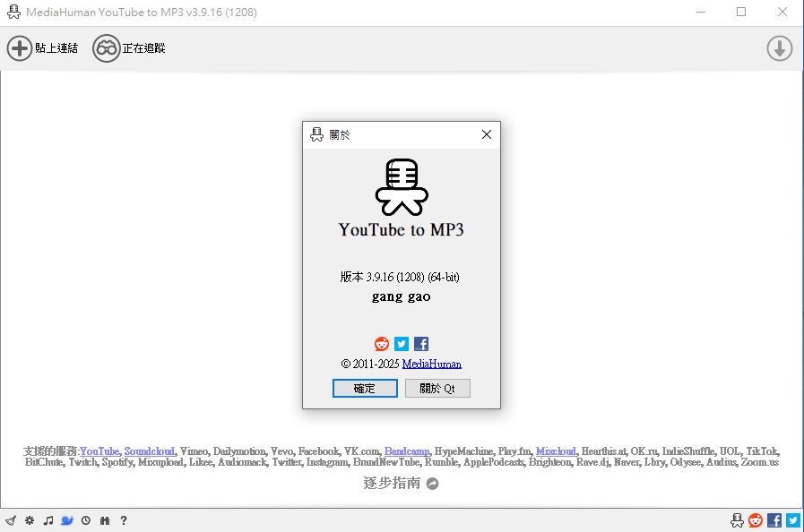Image resolution: width=804 pixels, height=532 pixels.
Task: Open the clock history icon
Action: [86, 520]
